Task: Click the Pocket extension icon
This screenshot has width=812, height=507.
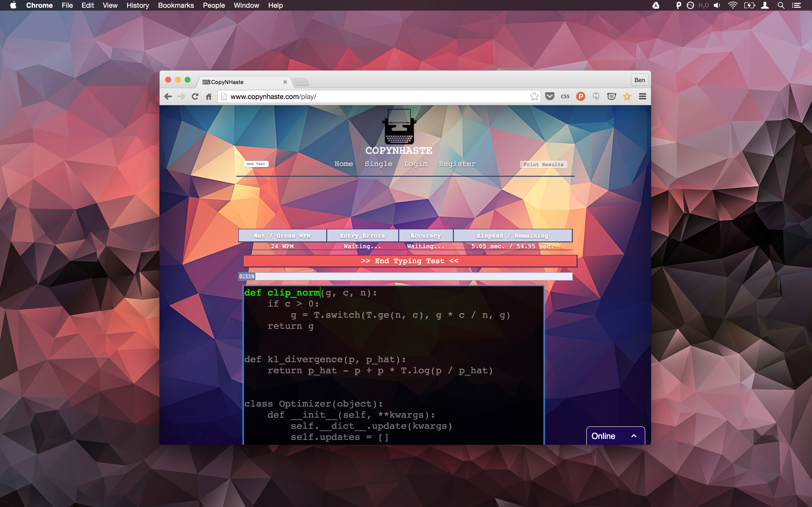Action: click(549, 97)
